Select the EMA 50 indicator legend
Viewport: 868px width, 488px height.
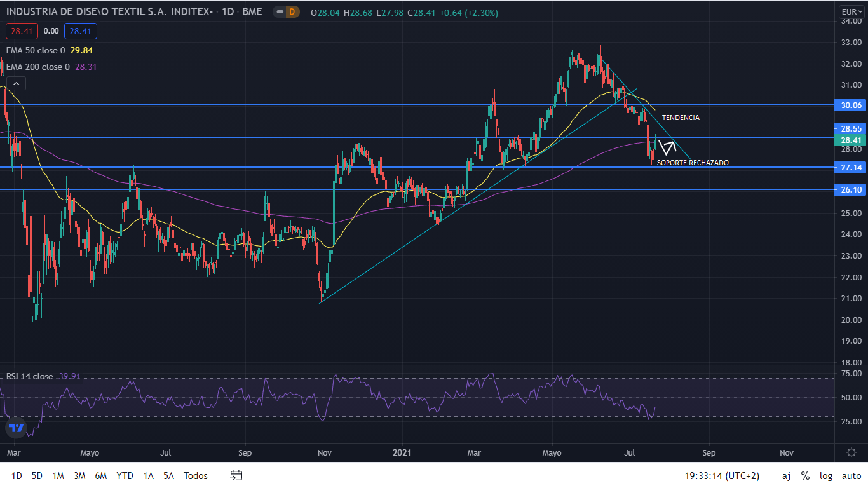[x=35, y=50]
